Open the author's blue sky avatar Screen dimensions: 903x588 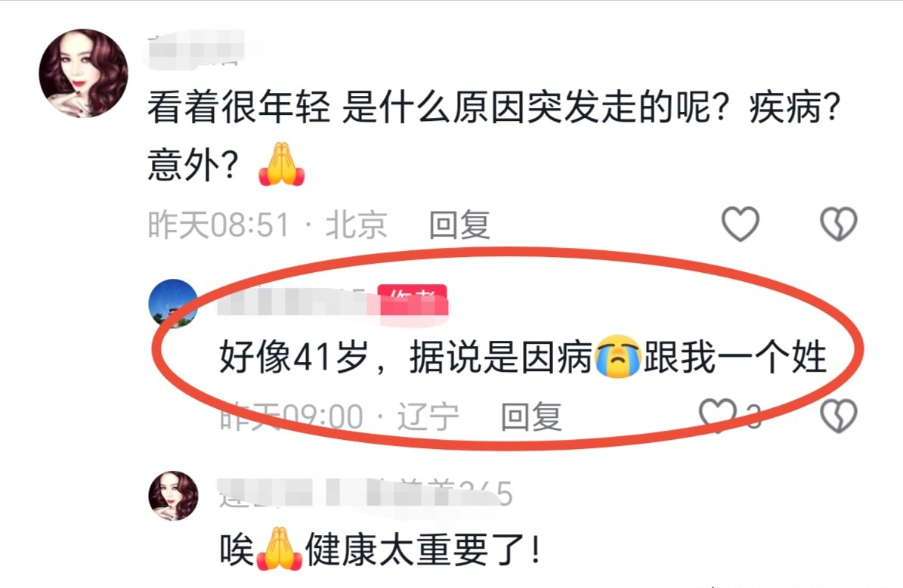point(173,304)
